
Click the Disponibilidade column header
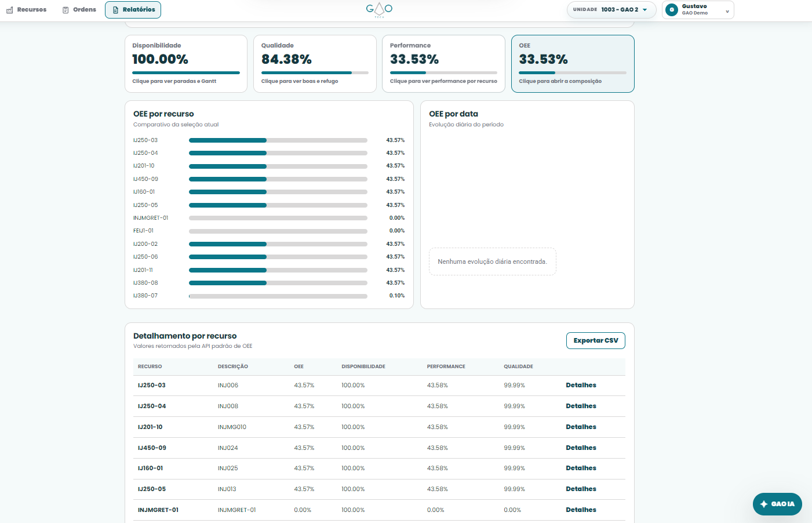(x=363, y=366)
